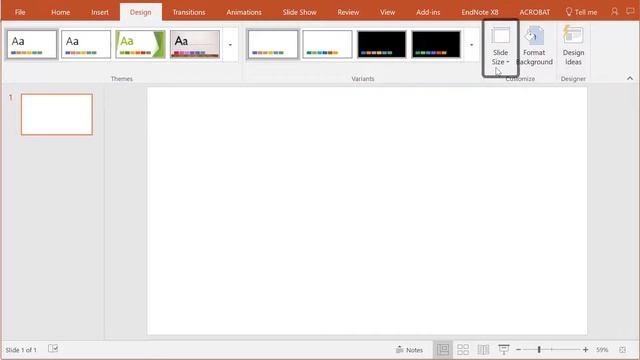Screen dimensions: 640x360
Task: Apply the fourth theme with brown footer
Action: tap(195, 44)
